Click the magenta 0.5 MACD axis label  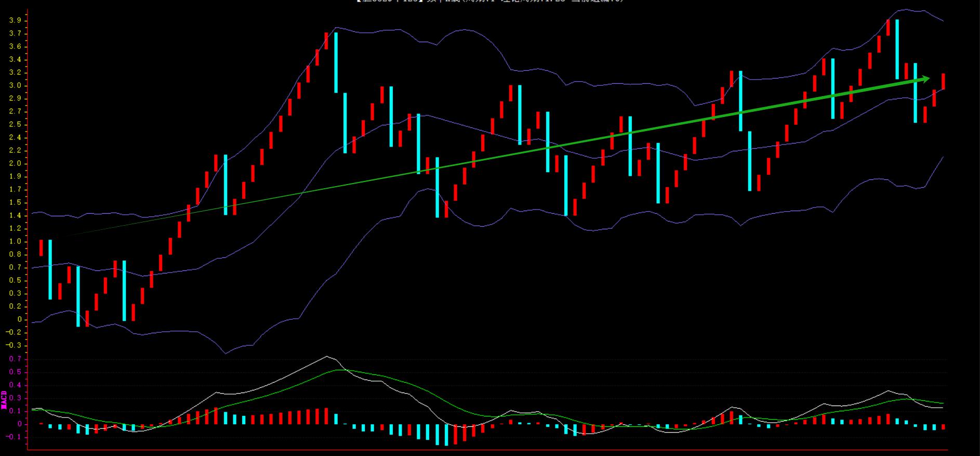click(15, 372)
